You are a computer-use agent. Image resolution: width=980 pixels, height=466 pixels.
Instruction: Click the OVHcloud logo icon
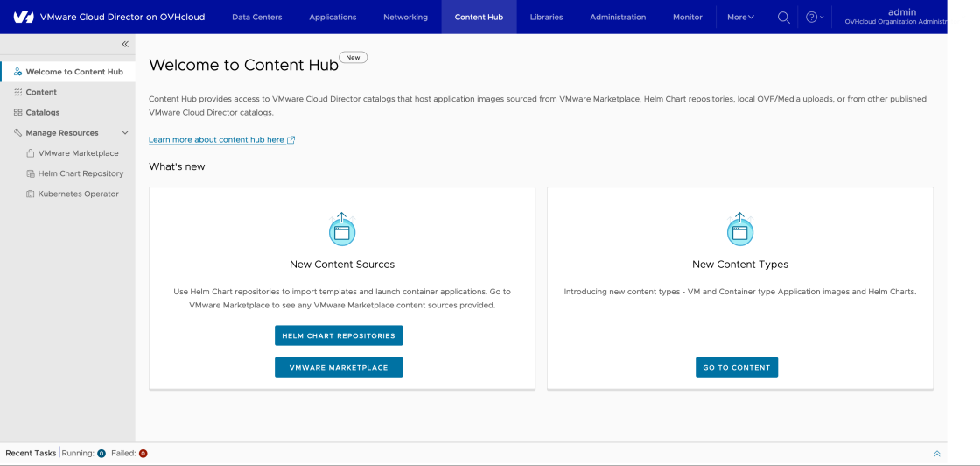coord(24,17)
